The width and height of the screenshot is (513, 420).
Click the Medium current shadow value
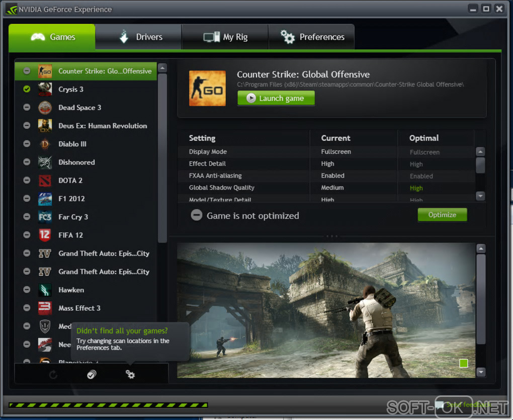point(332,188)
